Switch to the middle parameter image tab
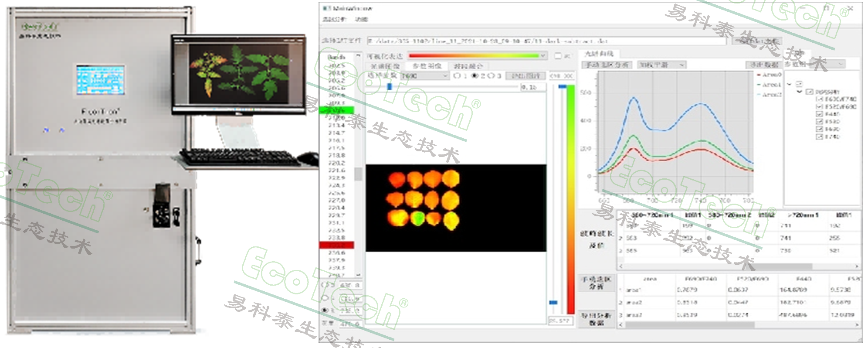The height and width of the screenshot is (348, 868). pyautogui.click(x=427, y=66)
